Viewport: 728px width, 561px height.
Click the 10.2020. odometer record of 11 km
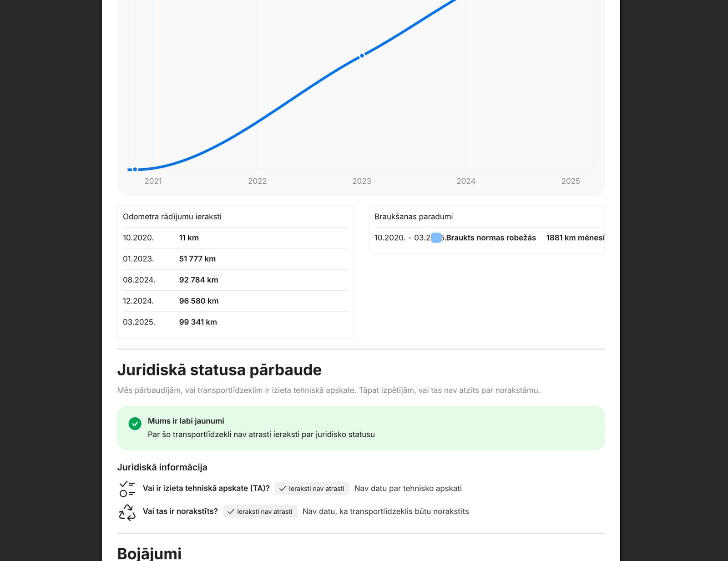click(235, 238)
